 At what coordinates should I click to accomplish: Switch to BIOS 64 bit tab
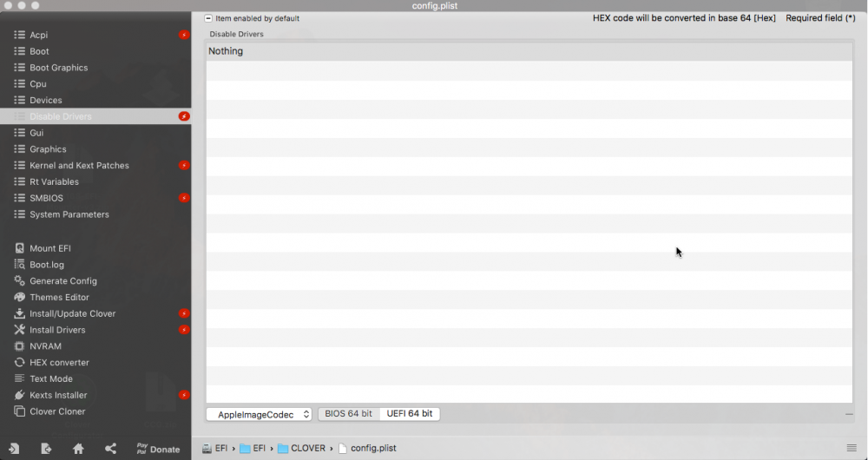[349, 413]
